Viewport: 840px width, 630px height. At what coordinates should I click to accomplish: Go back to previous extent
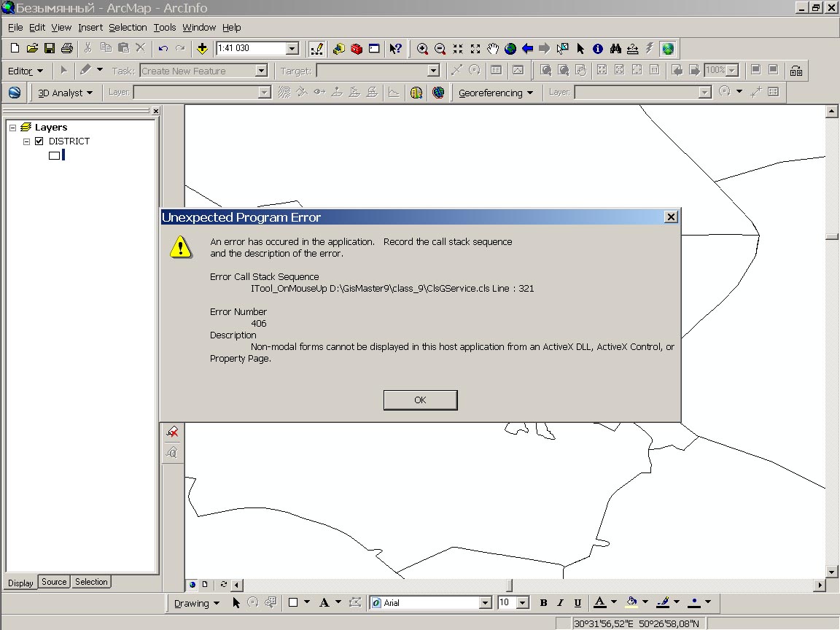(x=527, y=49)
